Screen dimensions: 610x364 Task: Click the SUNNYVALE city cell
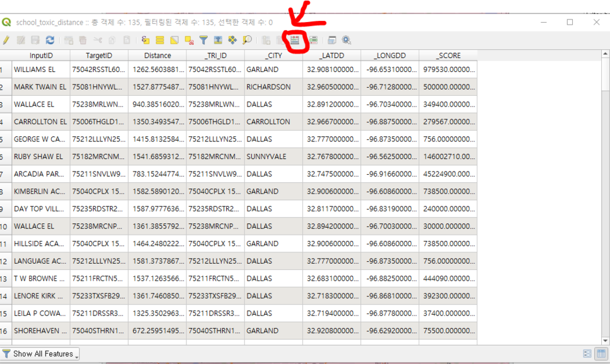pos(273,156)
